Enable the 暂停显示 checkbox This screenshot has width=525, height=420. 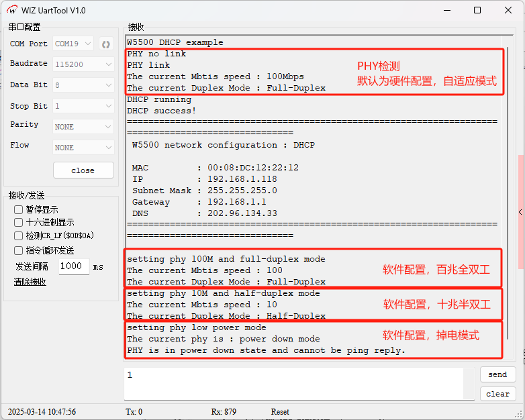point(19,209)
